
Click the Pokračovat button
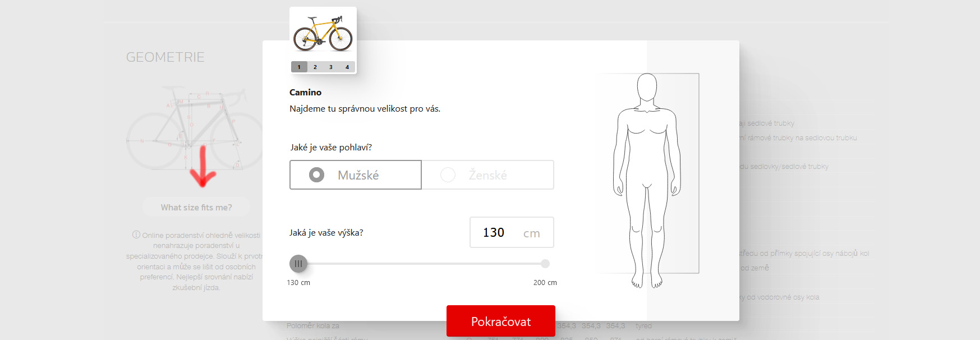pos(501,321)
